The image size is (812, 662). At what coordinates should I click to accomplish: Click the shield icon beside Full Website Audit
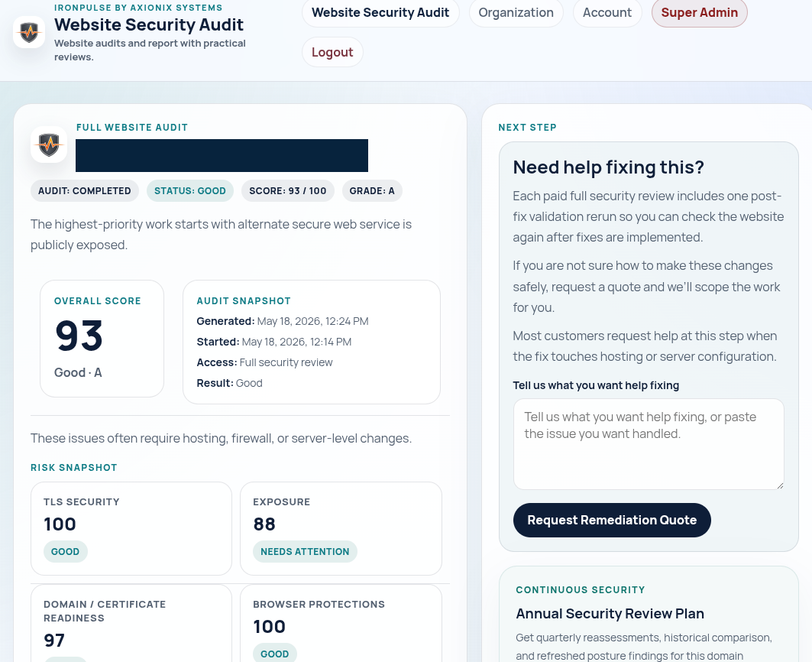click(x=49, y=144)
